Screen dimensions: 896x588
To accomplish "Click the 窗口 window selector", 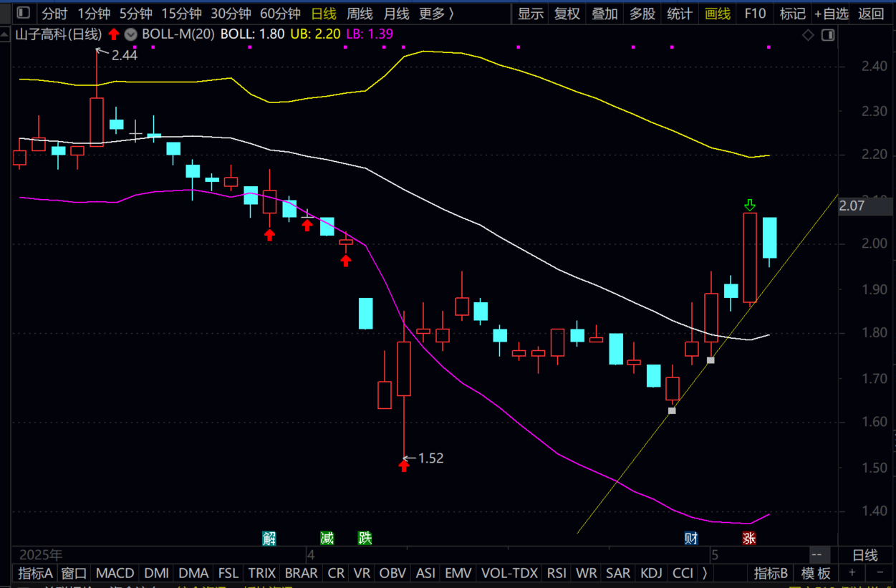I will pyautogui.click(x=74, y=573).
